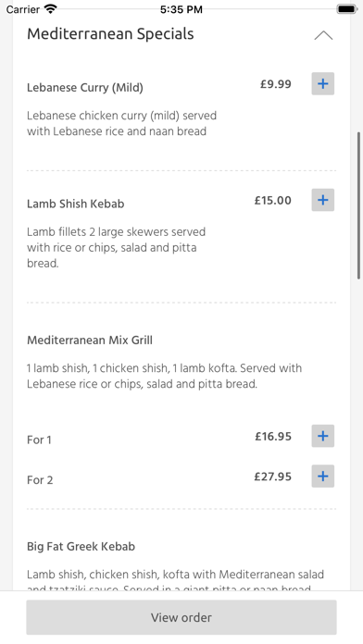Screen dimensions: 363x644
Task: Select the Lebanese Curry (Mild) title
Action: point(85,88)
